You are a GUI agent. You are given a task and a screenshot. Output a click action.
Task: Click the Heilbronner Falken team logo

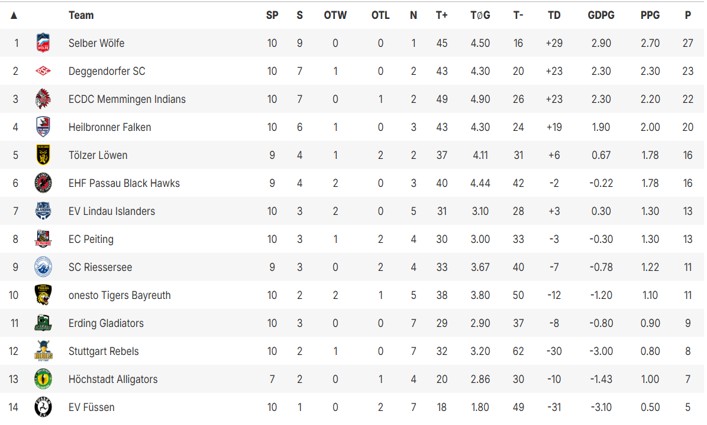(x=43, y=127)
